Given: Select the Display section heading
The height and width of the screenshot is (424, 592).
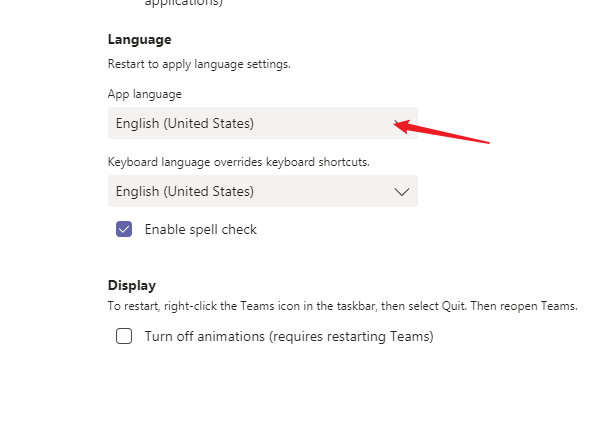Looking at the screenshot, I should click(132, 285).
